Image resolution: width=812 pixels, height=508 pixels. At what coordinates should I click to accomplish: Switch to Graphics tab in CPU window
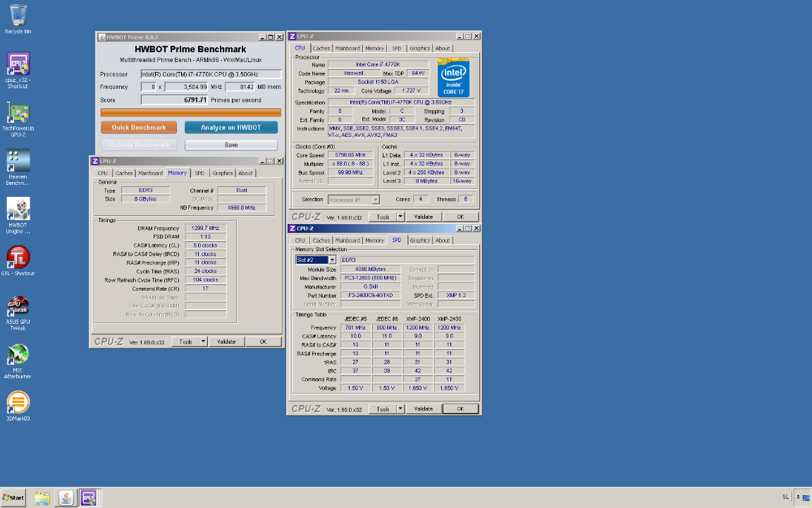coord(420,48)
